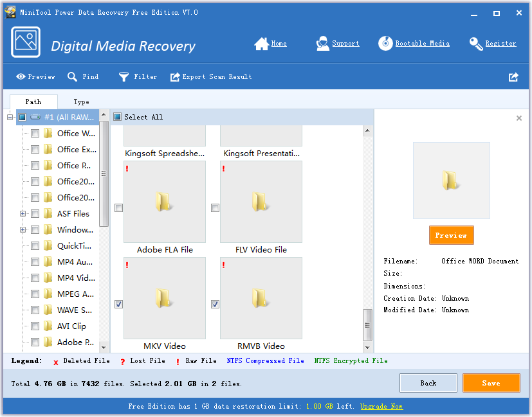The width and height of the screenshot is (532, 417).
Task: Click the folder icon beside Adobe P...
Action: tap(48, 342)
